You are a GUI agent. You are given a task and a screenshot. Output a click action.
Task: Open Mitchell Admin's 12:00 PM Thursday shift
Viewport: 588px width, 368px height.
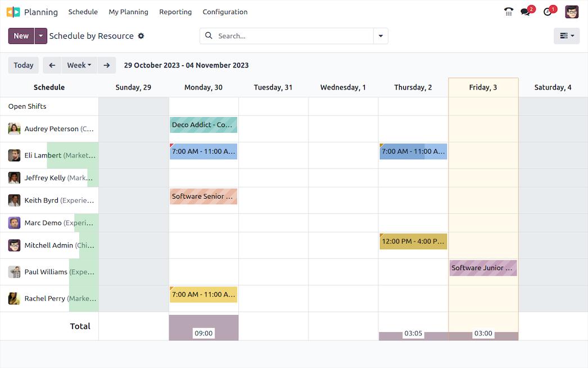413,241
